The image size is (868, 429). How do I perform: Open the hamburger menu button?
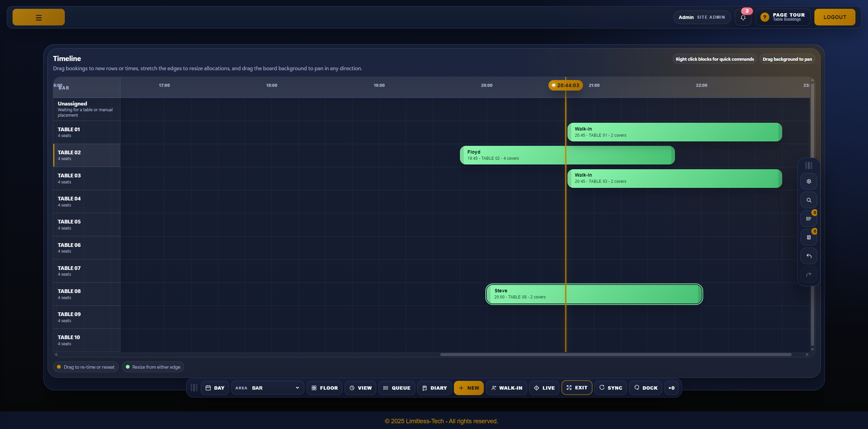[x=39, y=17]
